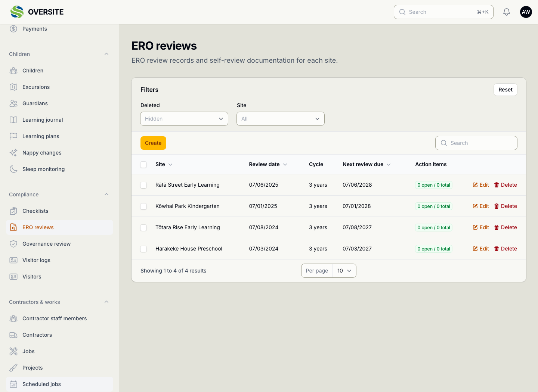Image resolution: width=538 pixels, height=392 pixels.
Task: Click the Payments dollar icon
Action: pos(13,29)
